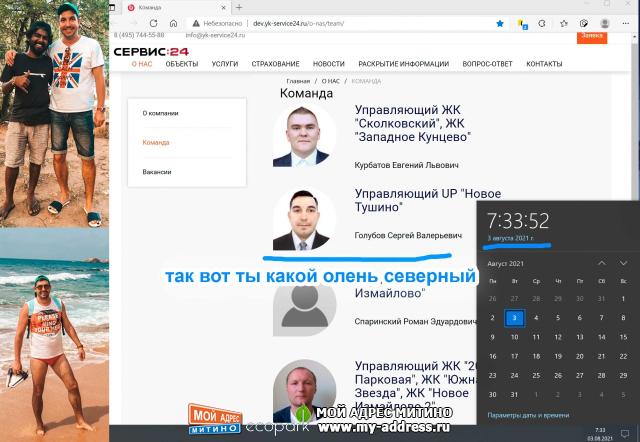Open Команда in the sidebar
The height and width of the screenshot is (442, 640).
pos(156,142)
